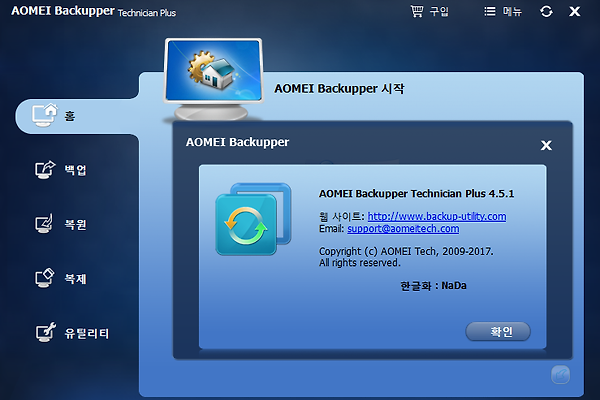Click the shopping cart purchase icon
This screenshot has width=600, height=400.
click(x=417, y=11)
